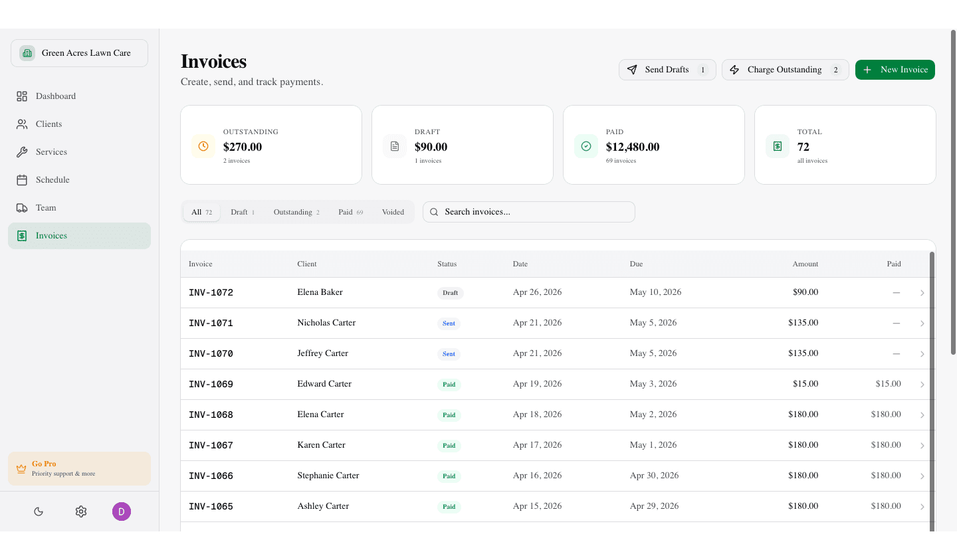Click the green checkmark icon on the Paid card
Screen dimensions: 957x560
click(585, 145)
